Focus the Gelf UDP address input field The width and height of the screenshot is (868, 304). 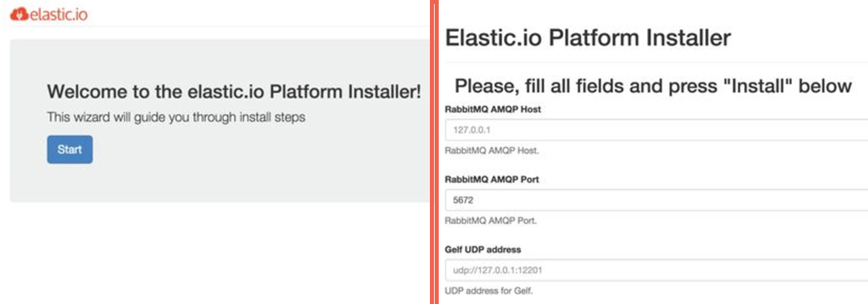coord(656,271)
